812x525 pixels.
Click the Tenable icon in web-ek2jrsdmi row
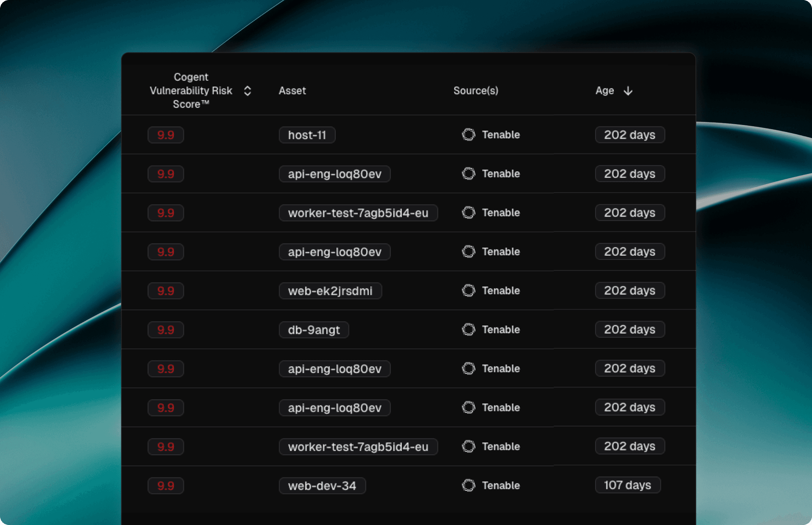point(468,291)
